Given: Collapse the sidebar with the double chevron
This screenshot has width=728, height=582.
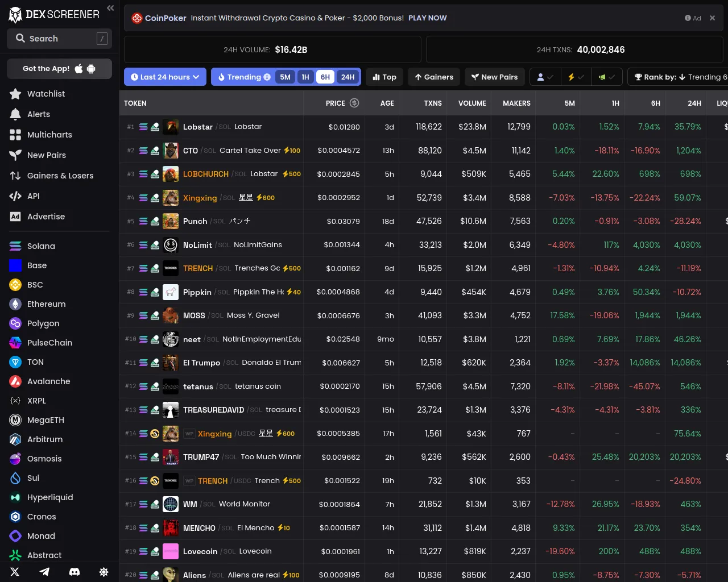Looking at the screenshot, I should (110, 8).
